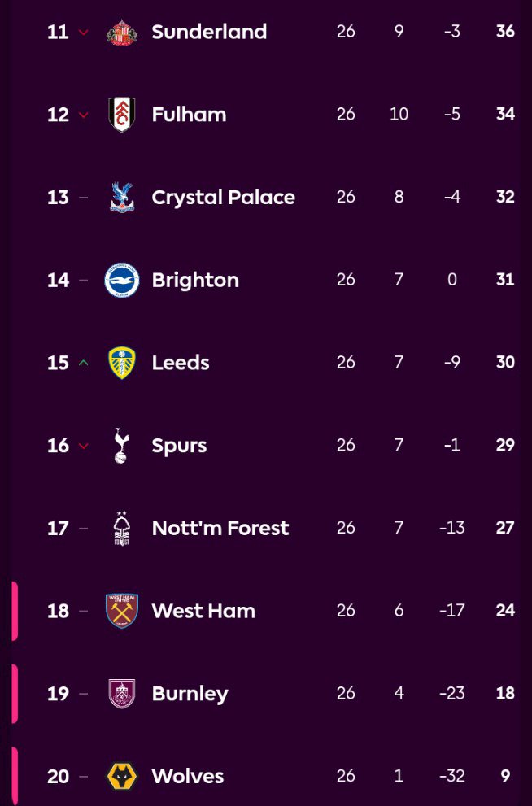Click the Spurs cockerel logo

(x=122, y=446)
